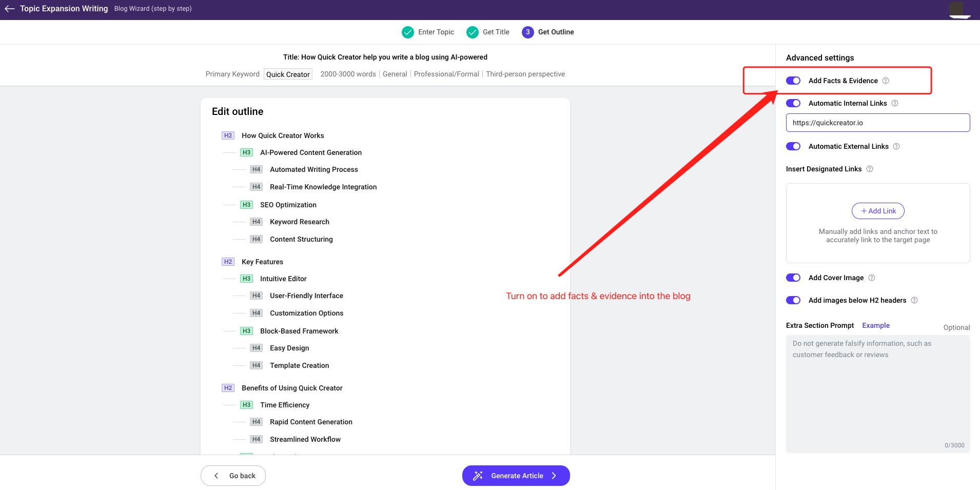Click the internal links URL input field
This screenshot has height=490, width=980.
(878, 123)
